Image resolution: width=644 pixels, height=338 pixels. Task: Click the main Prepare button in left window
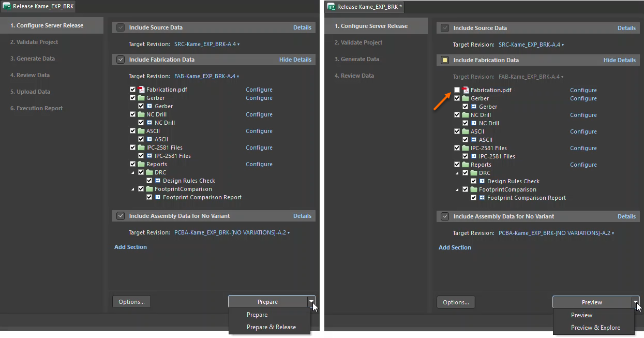coord(267,302)
